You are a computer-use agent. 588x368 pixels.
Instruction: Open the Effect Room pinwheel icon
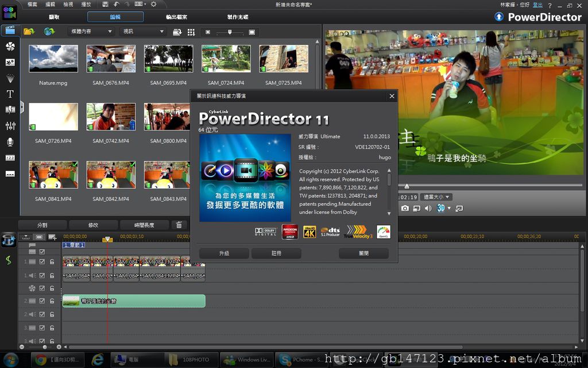coord(10,46)
